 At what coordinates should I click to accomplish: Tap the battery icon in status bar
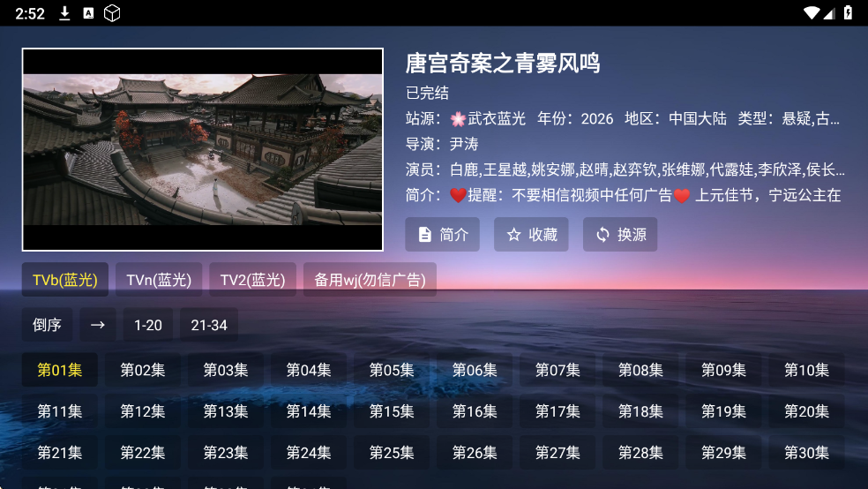click(x=848, y=12)
